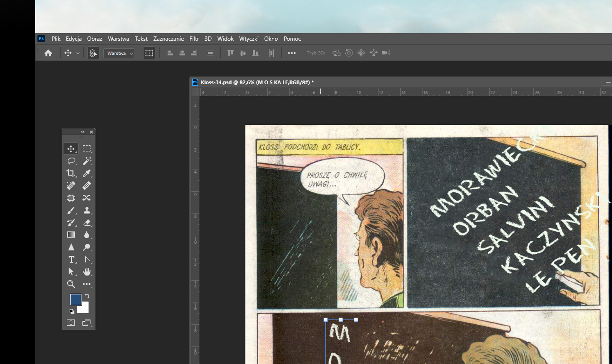Select the Blur droplet tool

pos(87,234)
